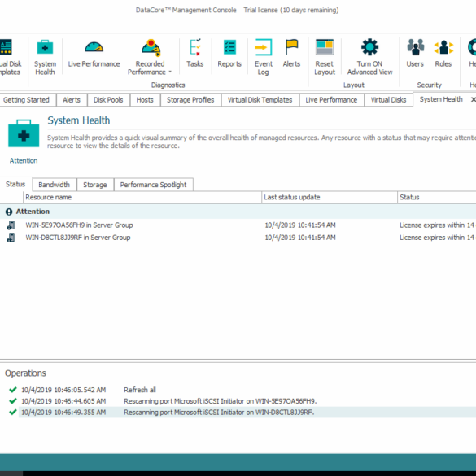The height and width of the screenshot is (476, 476).
Task: Sort by the Status column header
Action: (437, 198)
